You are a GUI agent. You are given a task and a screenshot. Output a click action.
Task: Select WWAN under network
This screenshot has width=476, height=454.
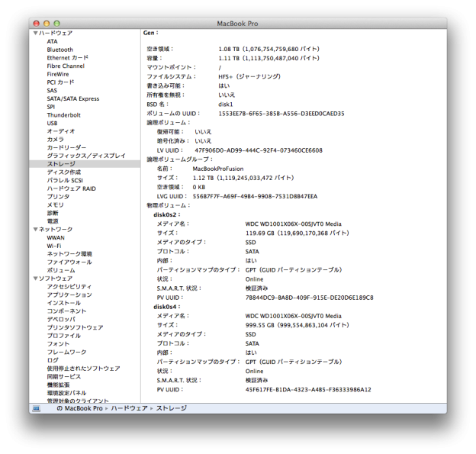(56, 238)
